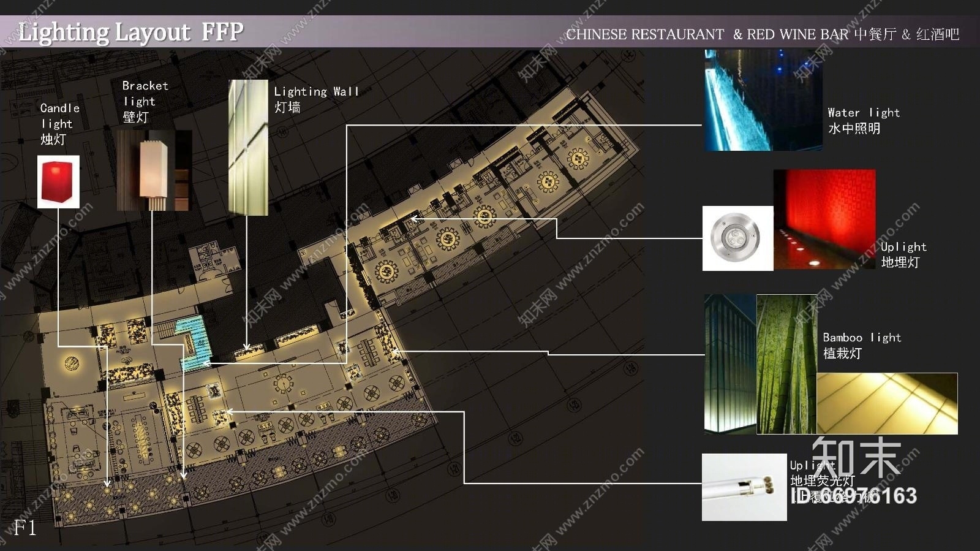Click the blue water light photo
The image size is (980, 551).
click(763, 101)
